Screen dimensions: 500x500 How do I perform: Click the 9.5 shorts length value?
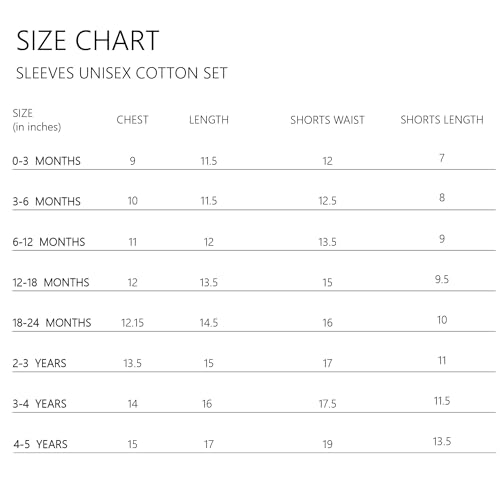(x=442, y=279)
